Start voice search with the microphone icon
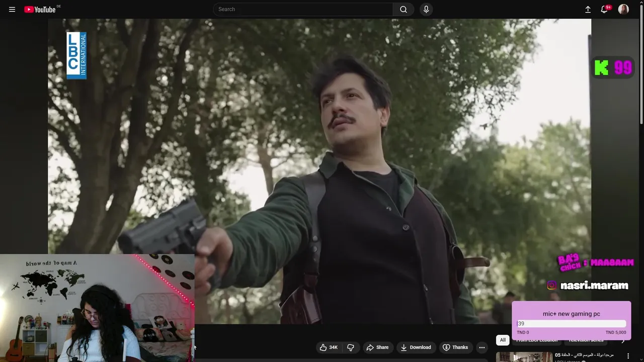The image size is (644, 362). click(x=426, y=9)
